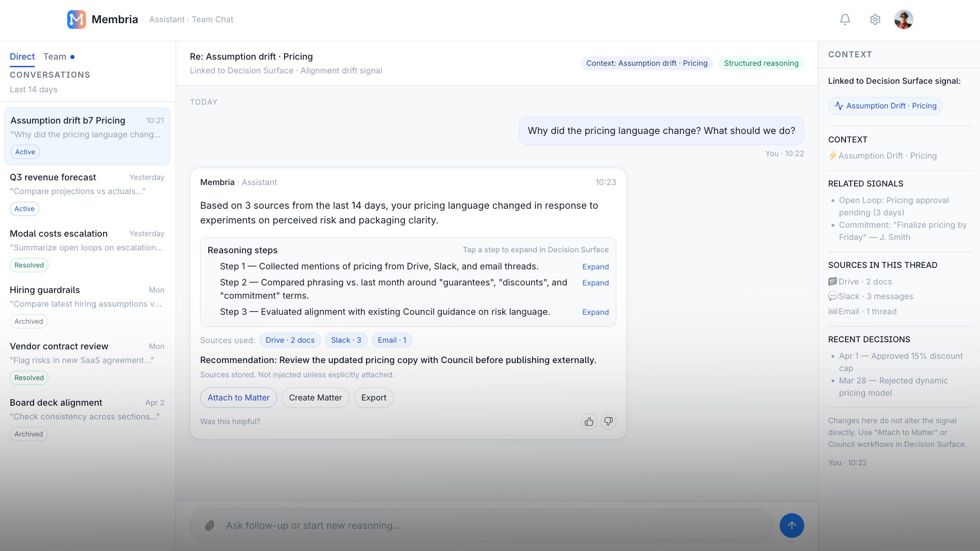980x551 pixels.
Task: Click the Assumption Drift · Pricing signal chip
Action: coord(885,106)
